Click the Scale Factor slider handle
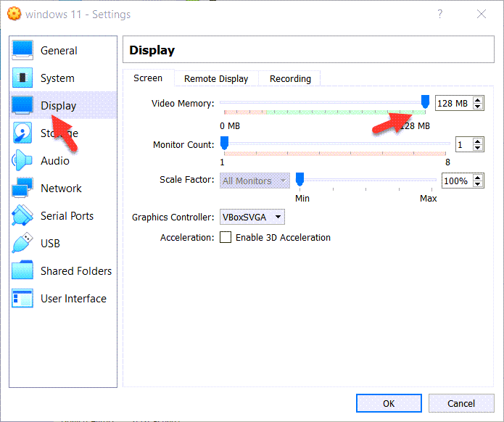The height and width of the screenshot is (422, 504). click(299, 179)
